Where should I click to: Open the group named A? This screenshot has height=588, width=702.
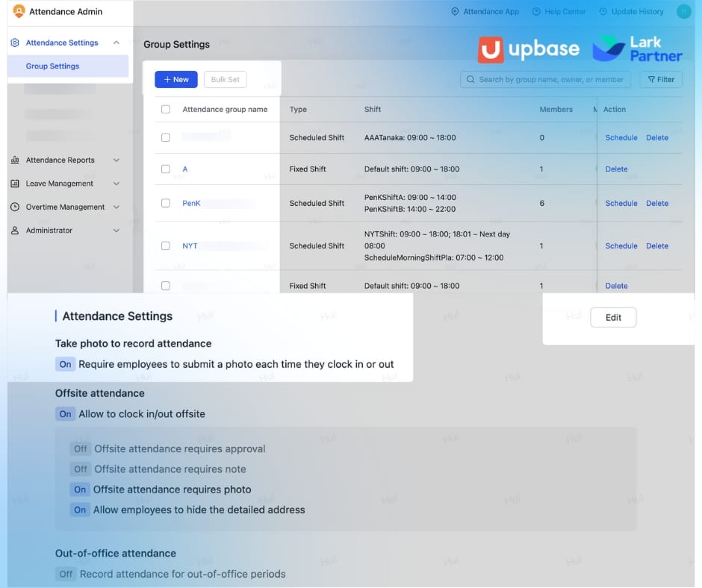click(x=185, y=169)
